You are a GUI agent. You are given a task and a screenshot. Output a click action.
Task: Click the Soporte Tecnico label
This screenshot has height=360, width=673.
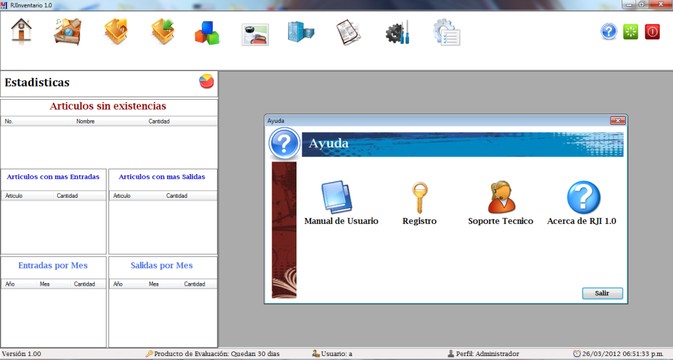pyautogui.click(x=500, y=221)
